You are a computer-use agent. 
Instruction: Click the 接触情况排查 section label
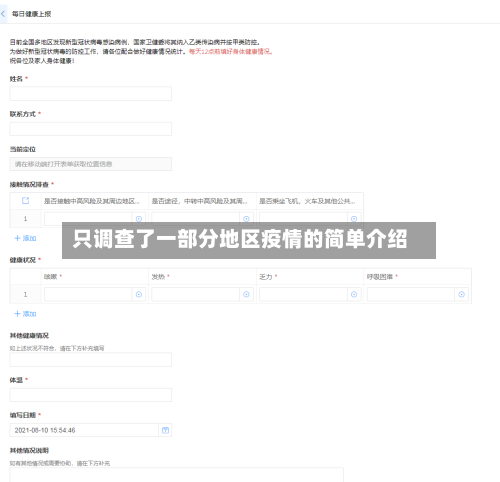tap(29, 184)
